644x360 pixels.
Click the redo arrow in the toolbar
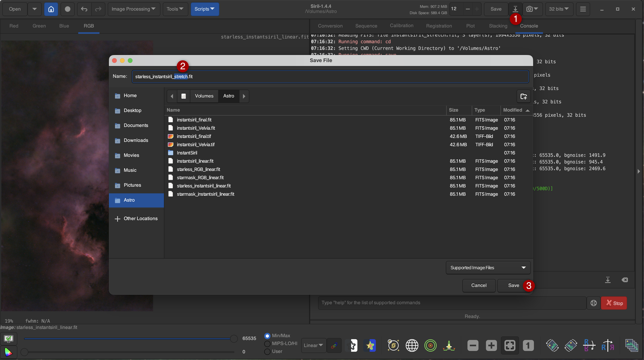click(x=98, y=9)
